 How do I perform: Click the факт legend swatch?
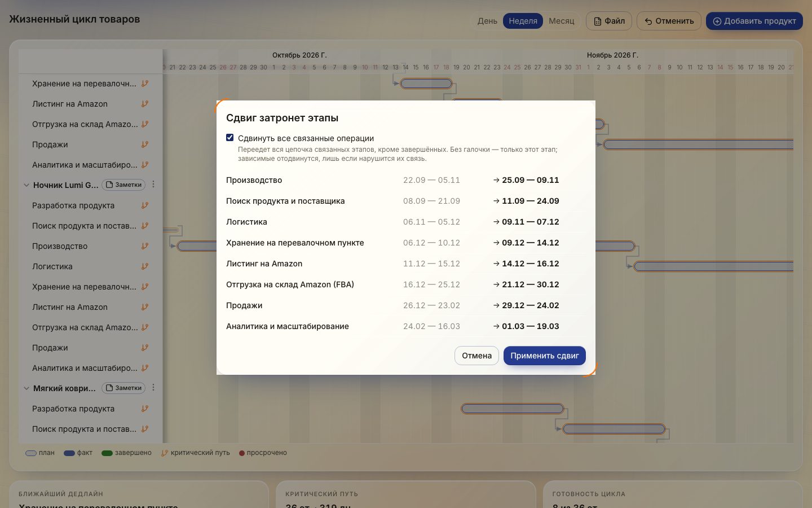[69, 453]
